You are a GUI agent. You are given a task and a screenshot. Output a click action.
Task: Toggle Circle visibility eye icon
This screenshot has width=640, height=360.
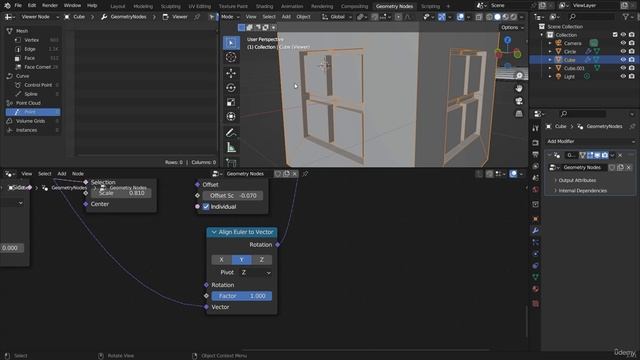[x=623, y=52]
